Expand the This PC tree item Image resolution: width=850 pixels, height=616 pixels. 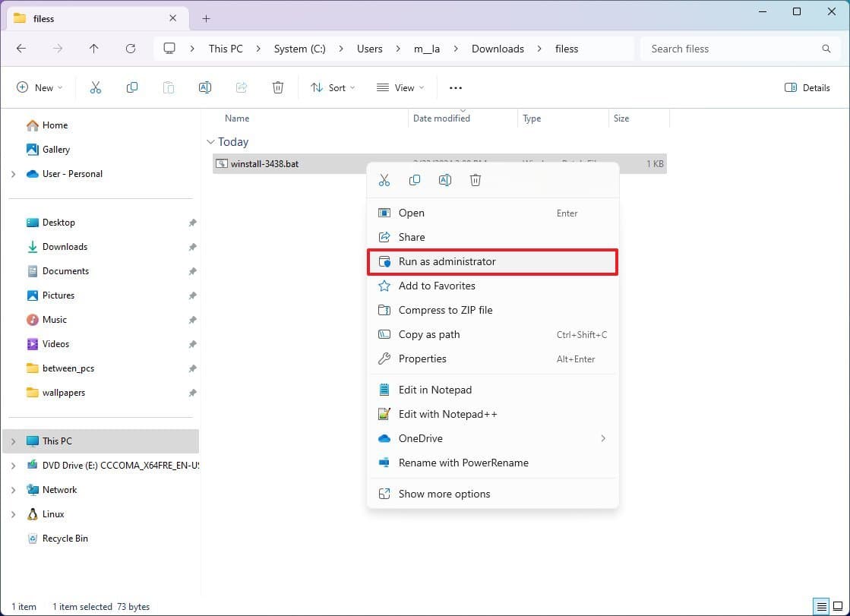click(13, 441)
